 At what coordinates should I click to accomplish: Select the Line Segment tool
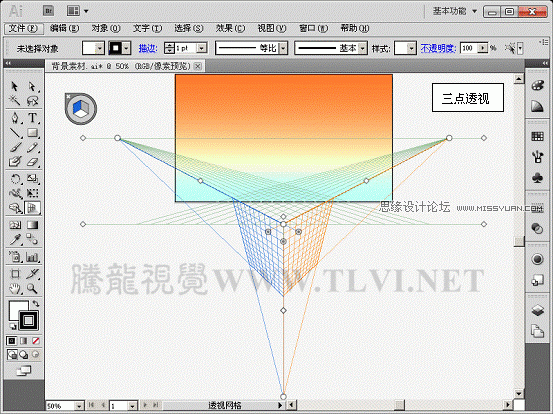14,133
